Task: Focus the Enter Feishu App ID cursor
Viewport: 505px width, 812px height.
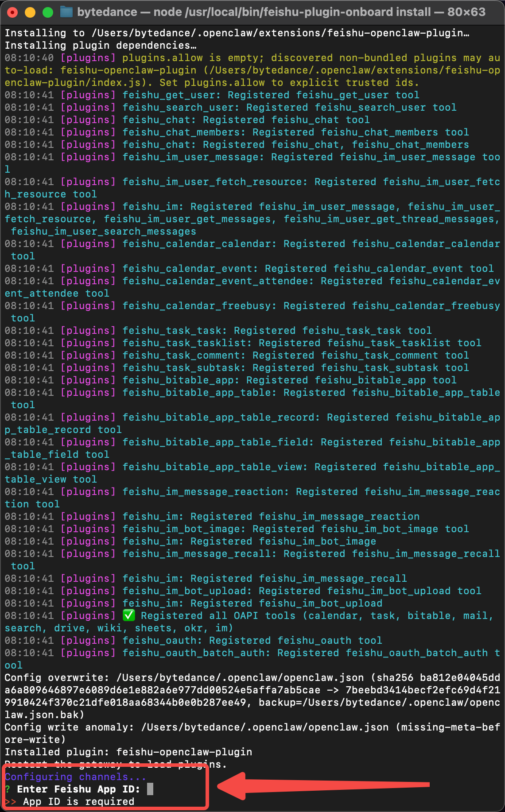Action: [x=150, y=789]
